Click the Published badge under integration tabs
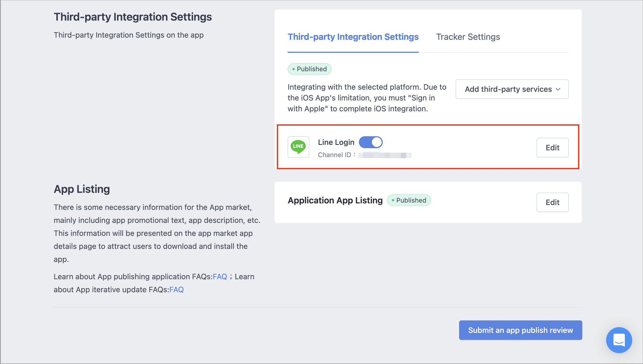Screen dimensions: 643x364 309,69
